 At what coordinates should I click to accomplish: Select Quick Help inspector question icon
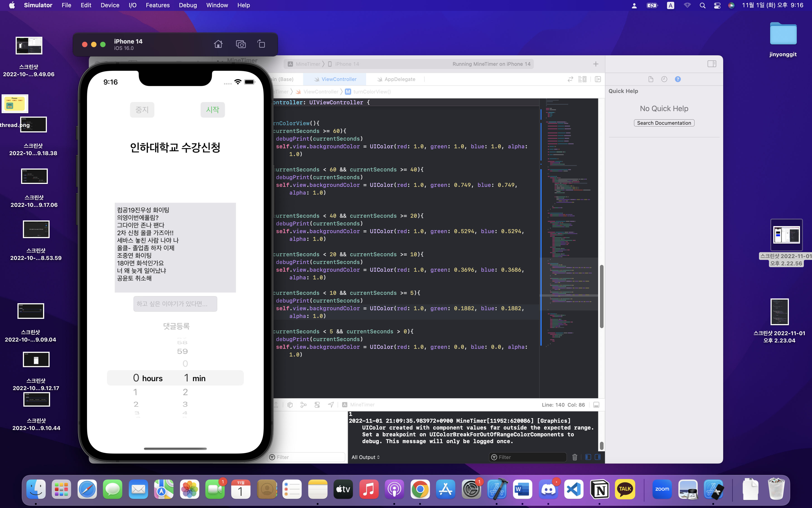click(x=678, y=79)
